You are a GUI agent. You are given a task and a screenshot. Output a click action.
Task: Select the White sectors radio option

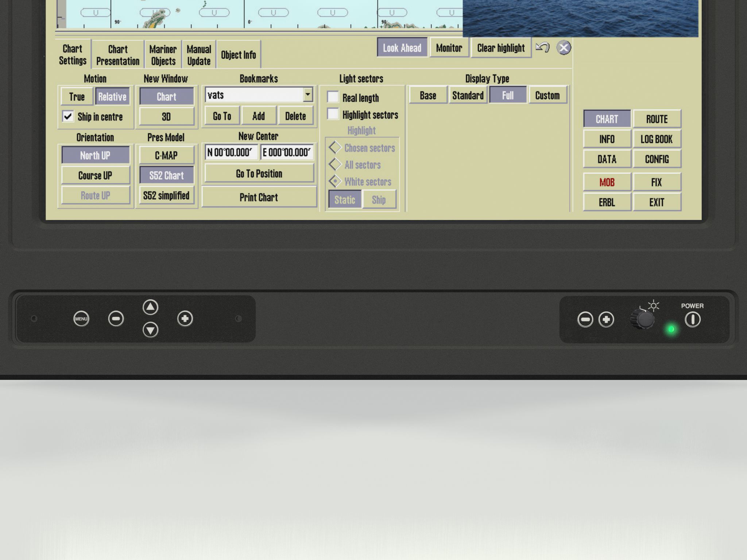335,181
